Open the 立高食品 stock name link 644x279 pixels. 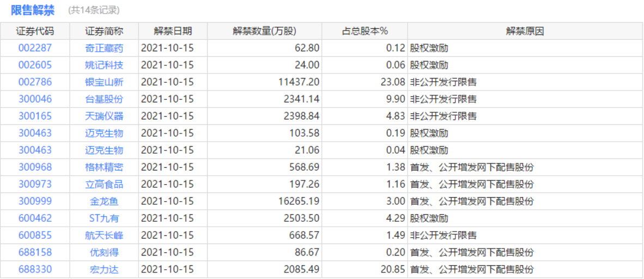pos(104,184)
